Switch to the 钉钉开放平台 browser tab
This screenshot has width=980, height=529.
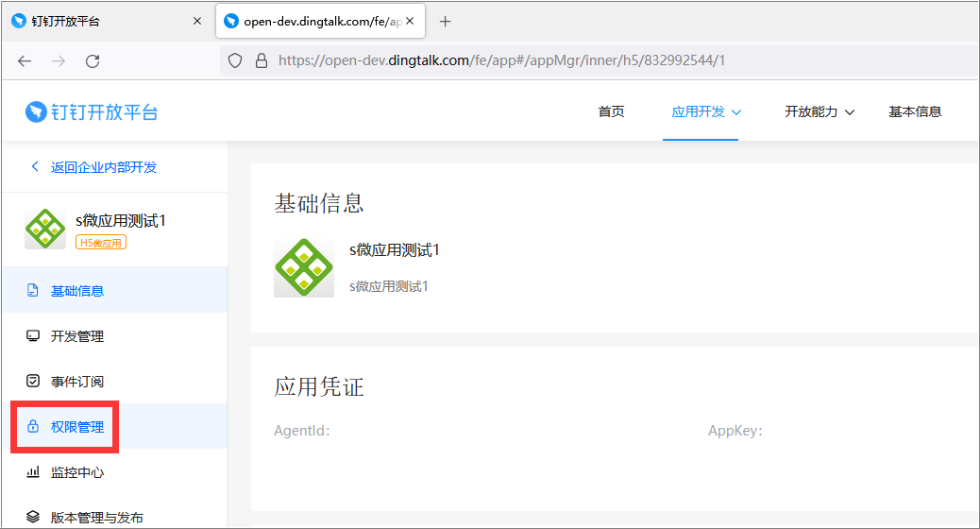tap(108, 22)
